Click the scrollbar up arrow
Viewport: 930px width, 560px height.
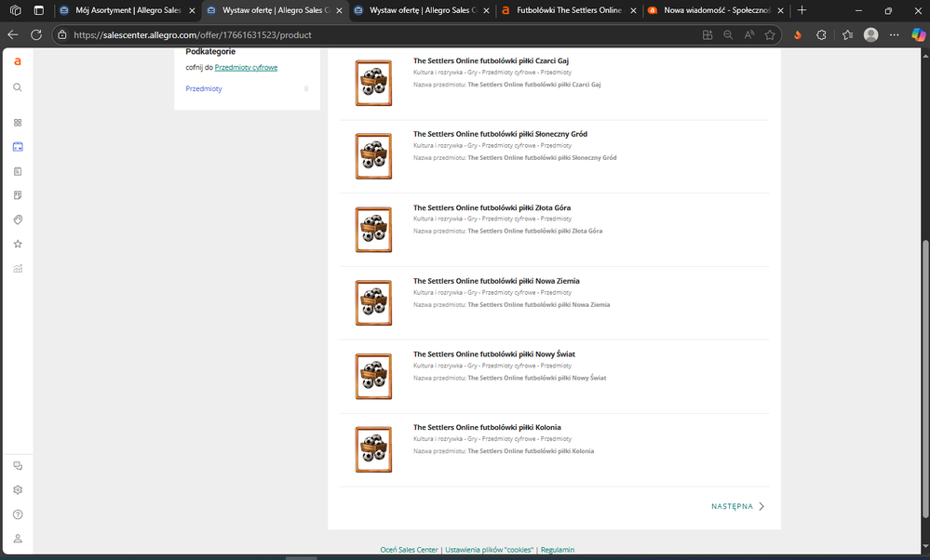(925, 55)
